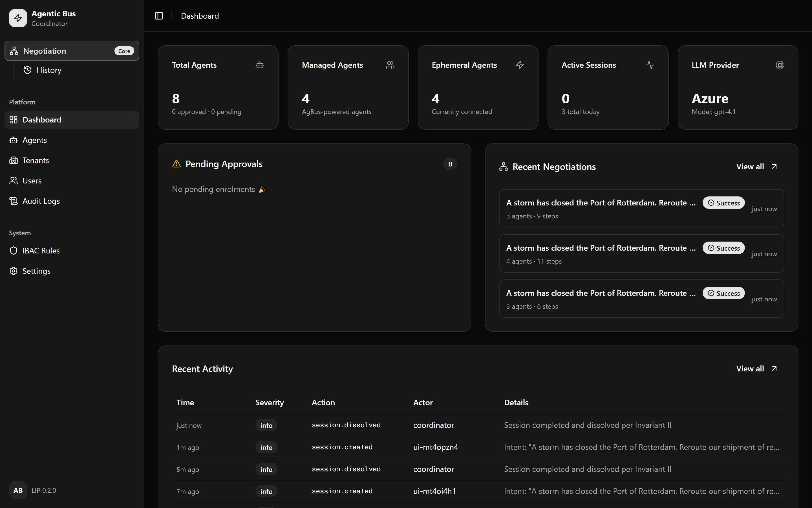812x508 pixels.
Task: Click the Time column header
Action: (x=185, y=402)
